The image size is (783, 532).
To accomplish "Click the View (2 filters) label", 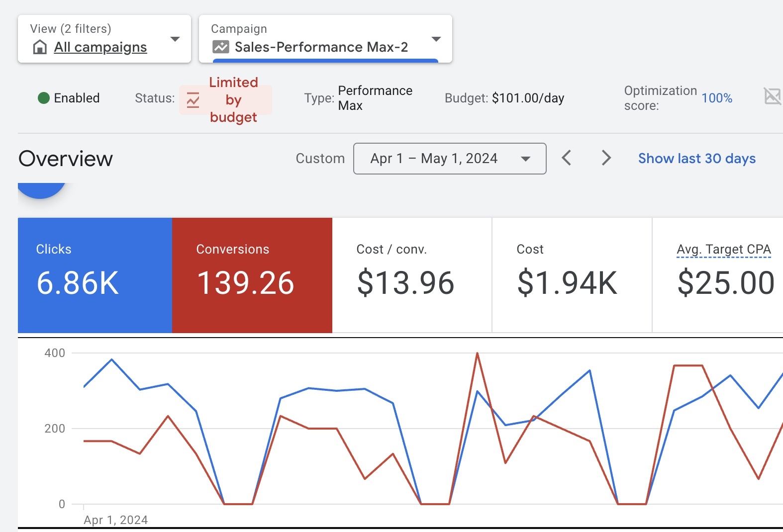I will pyautogui.click(x=71, y=29).
